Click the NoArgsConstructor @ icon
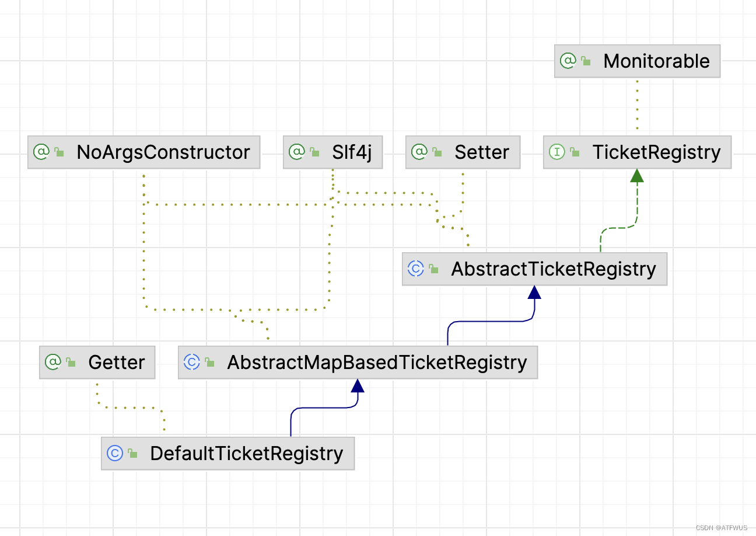 point(41,152)
